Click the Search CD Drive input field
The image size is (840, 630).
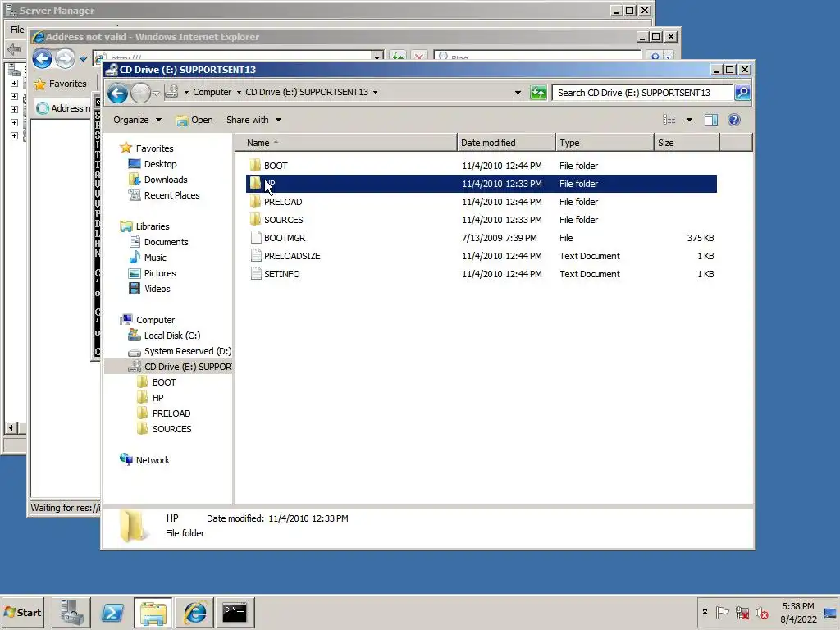pos(642,93)
